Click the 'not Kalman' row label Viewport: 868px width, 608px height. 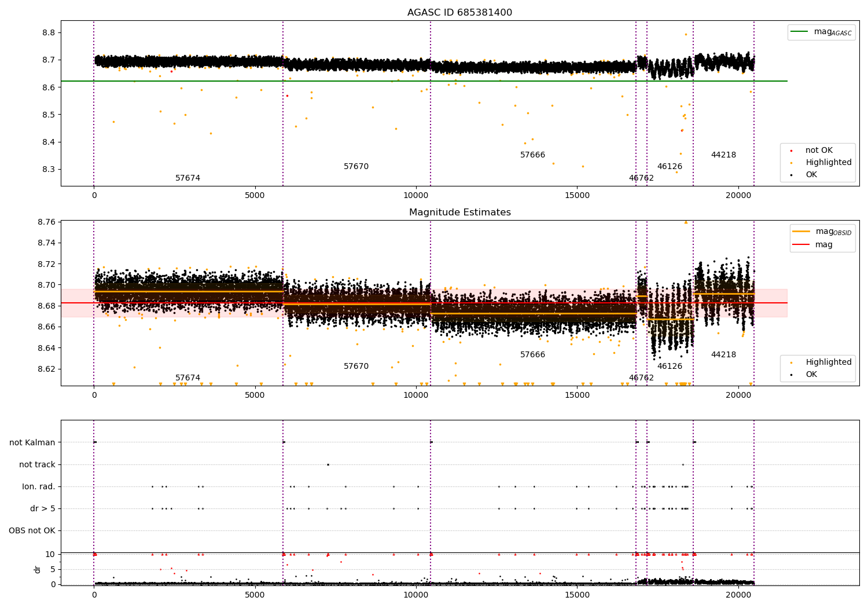coord(32,443)
